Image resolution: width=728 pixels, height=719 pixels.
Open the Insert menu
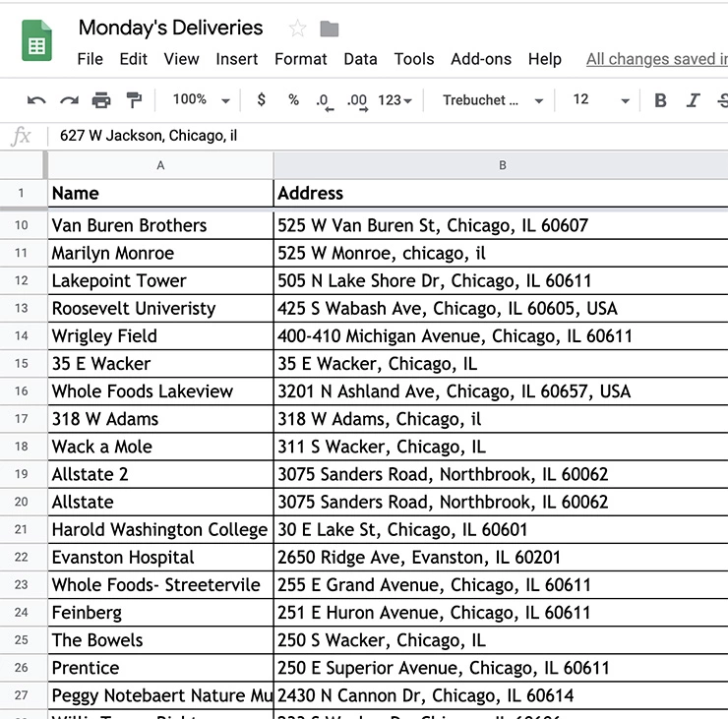click(x=237, y=59)
